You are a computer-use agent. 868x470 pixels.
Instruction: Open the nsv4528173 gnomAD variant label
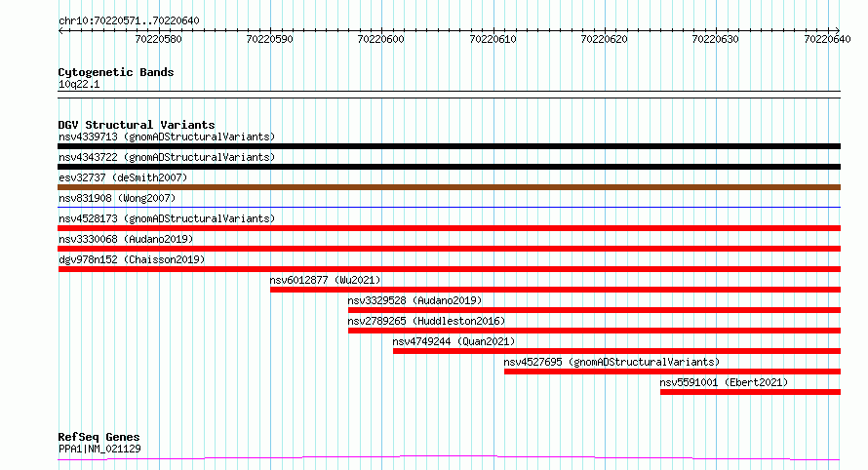[x=167, y=218]
